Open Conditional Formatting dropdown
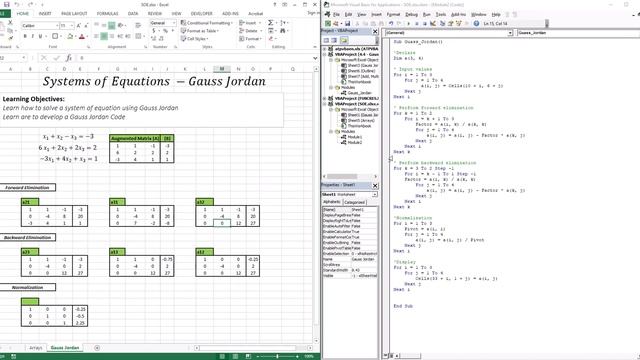The image size is (640, 360). (206, 23)
